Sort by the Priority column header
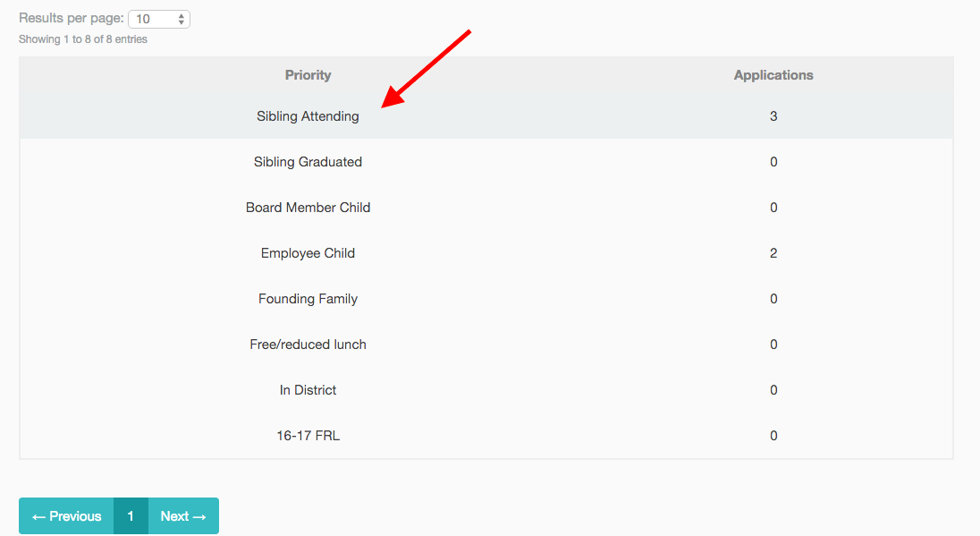 pyautogui.click(x=308, y=75)
